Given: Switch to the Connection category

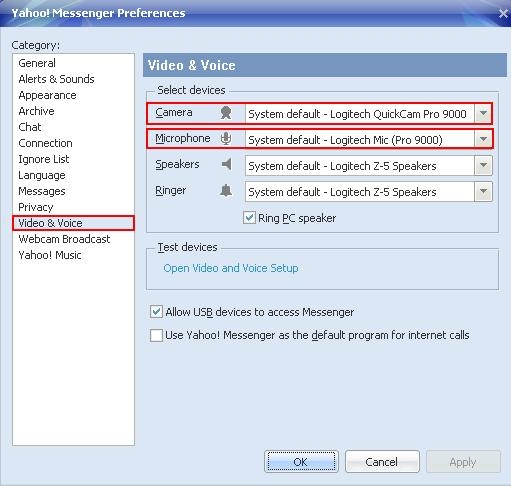Looking at the screenshot, I should pyautogui.click(x=45, y=143).
